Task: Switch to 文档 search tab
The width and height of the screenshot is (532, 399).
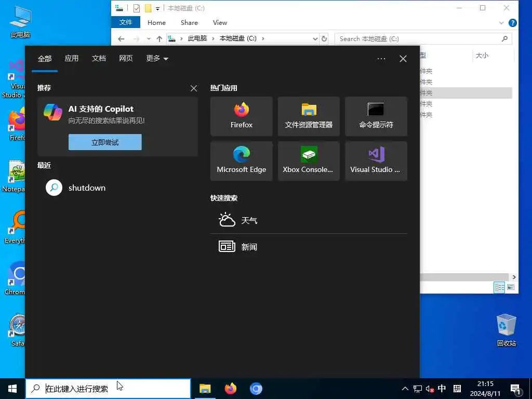Action: 99,58
